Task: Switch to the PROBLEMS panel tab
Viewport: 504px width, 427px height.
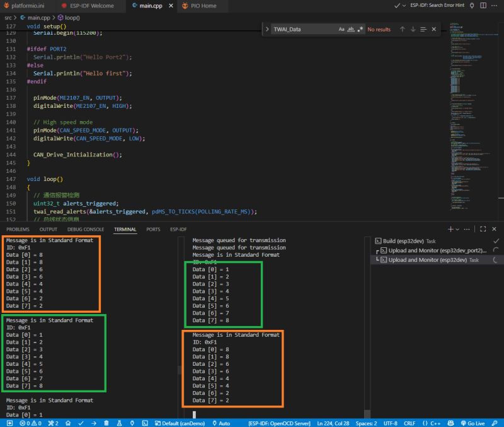Action: 18,230
